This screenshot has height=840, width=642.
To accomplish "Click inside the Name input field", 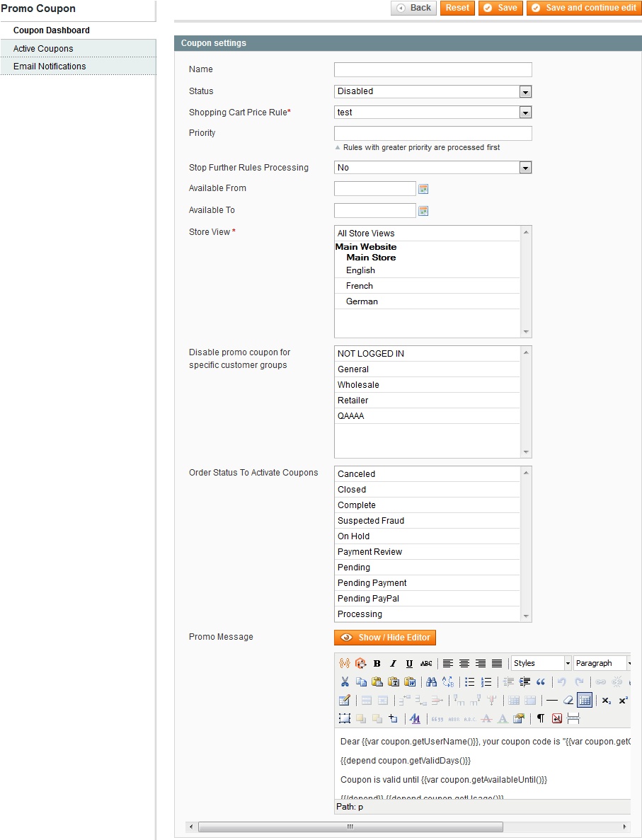I will (432, 69).
